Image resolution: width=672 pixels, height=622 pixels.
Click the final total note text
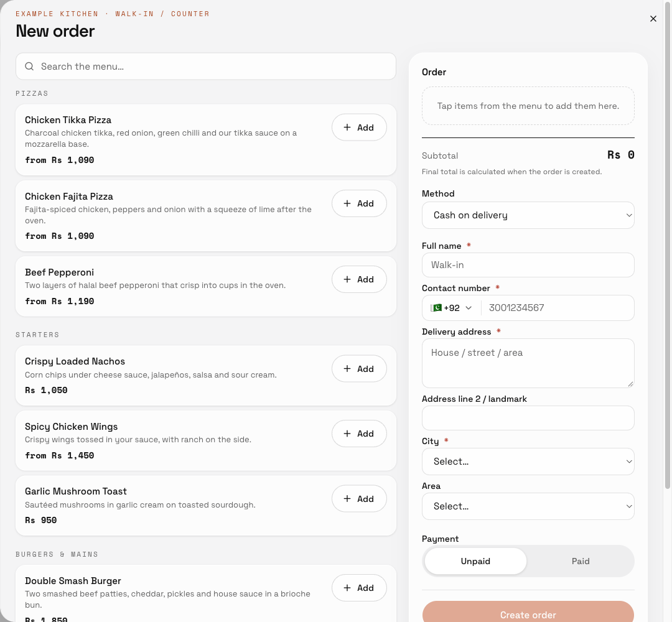click(511, 172)
